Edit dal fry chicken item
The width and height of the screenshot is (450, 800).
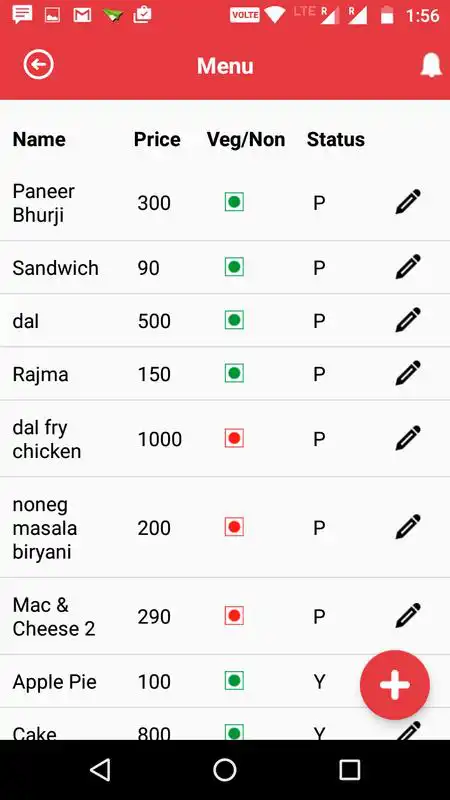[x=408, y=438]
